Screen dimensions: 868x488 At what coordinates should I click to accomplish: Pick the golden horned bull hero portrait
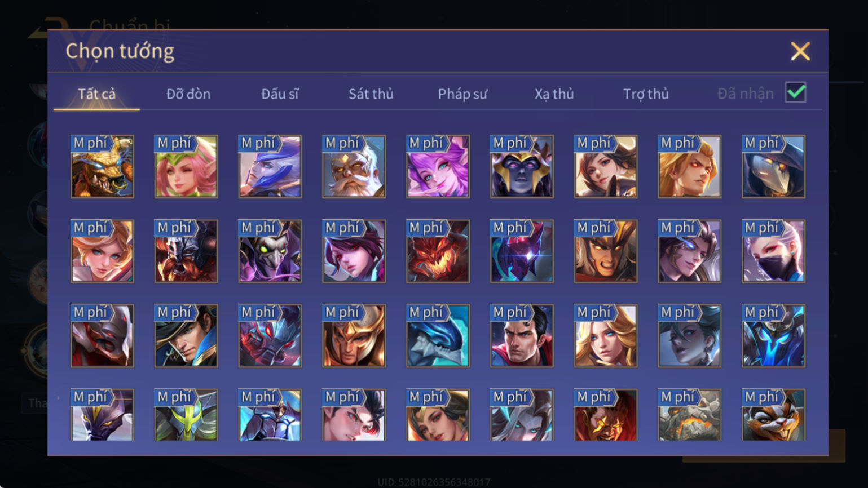tap(102, 166)
